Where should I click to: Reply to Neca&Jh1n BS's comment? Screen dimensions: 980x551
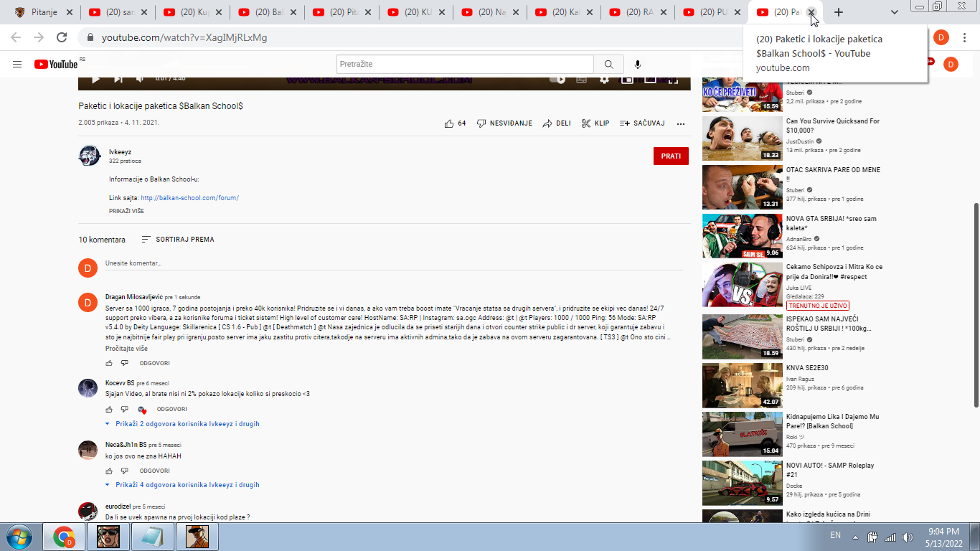154,471
